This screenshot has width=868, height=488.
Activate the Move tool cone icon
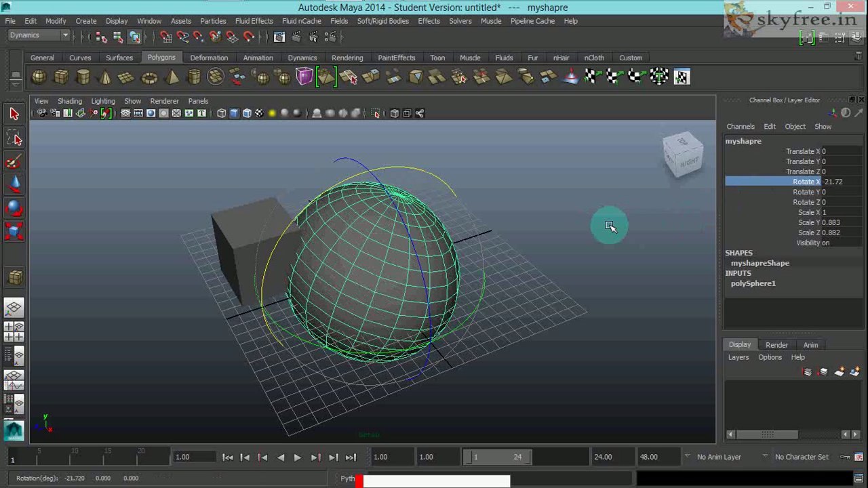14,184
